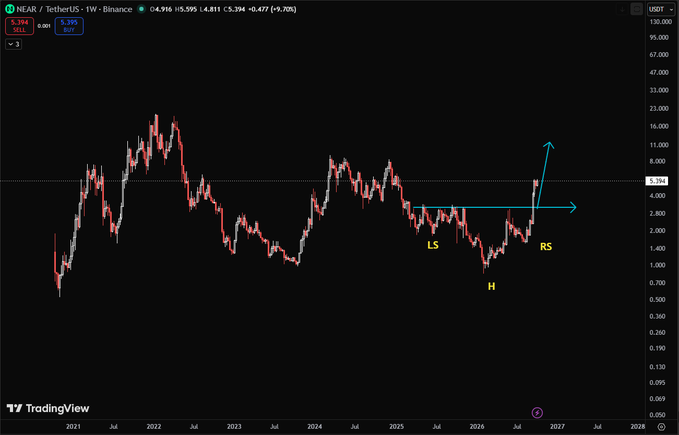This screenshot has height=435, width=679.
Task: Select the yellow RS text label
Action: click(546, 247)
